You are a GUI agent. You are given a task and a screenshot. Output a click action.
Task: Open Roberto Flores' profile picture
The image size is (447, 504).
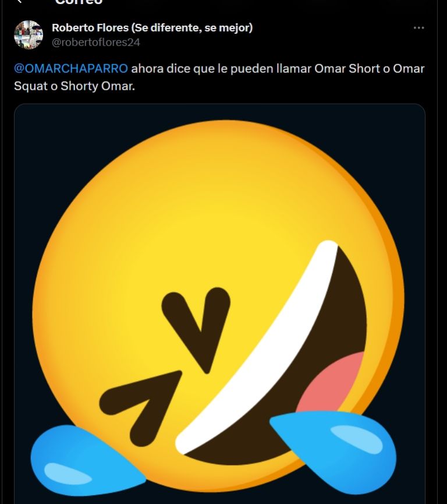29,35
